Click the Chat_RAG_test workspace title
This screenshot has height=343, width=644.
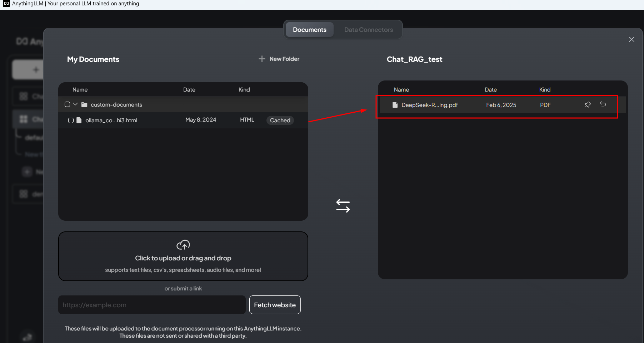pos(415,59)
